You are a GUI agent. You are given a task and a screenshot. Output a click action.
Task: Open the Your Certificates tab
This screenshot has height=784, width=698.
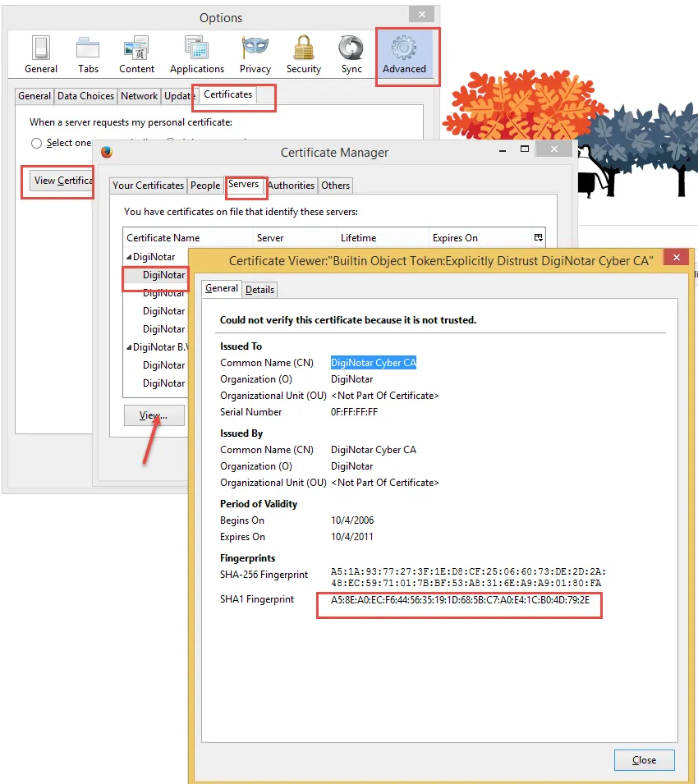[148, 186]
